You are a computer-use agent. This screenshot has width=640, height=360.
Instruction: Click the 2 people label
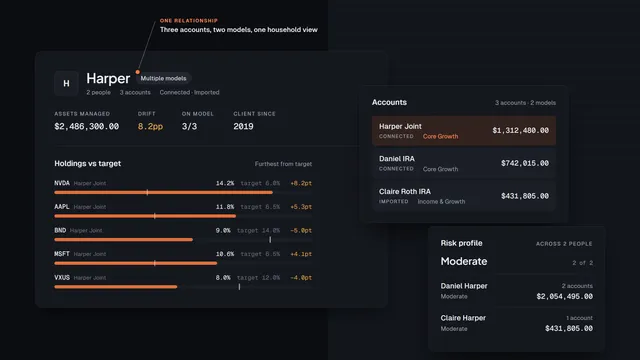[x=98, y=93]
